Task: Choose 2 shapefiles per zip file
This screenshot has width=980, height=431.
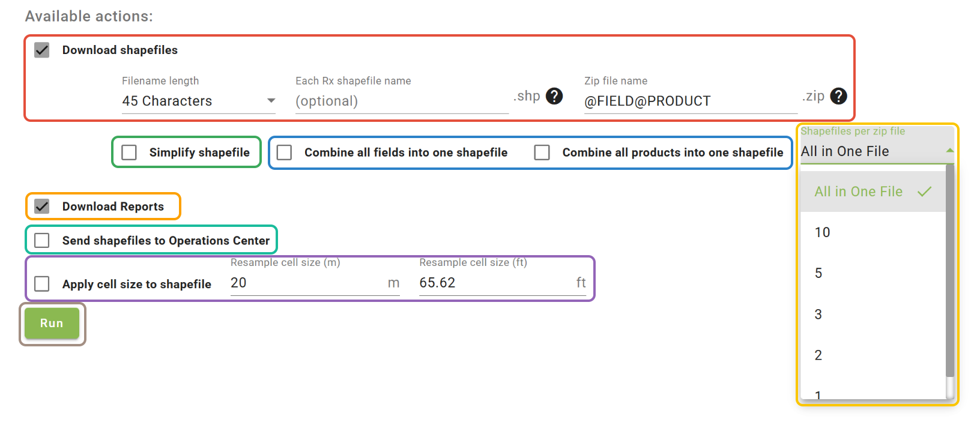Action: (x=818, y=355)
